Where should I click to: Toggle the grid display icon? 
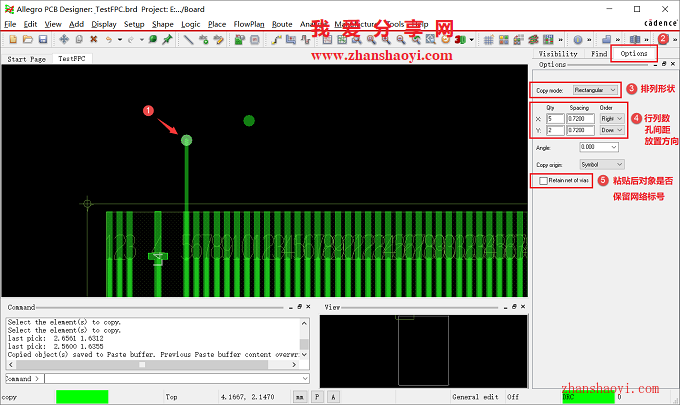coord(489,39)
